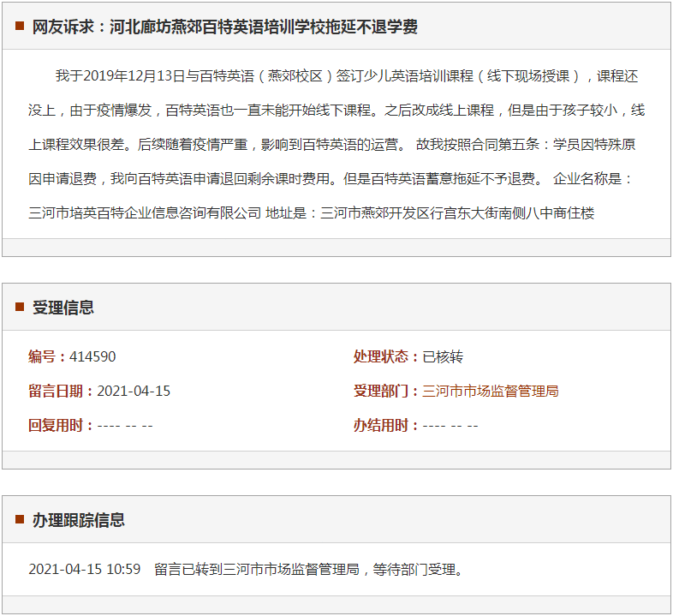Viewport: 673px width, 616px height.
Task: Click the company name 三河市培英百特企业信息咨询有限公司
Action: pyautogui.click(x=145, y=212)
